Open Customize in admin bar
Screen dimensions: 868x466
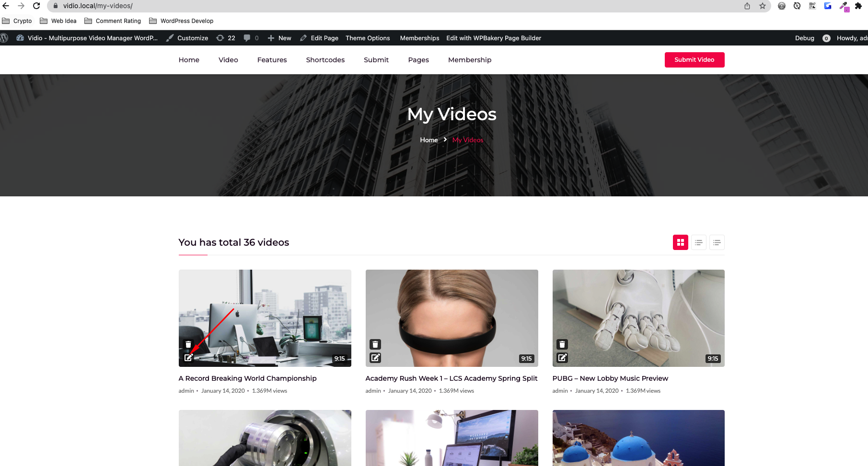[x=187, y=38]
